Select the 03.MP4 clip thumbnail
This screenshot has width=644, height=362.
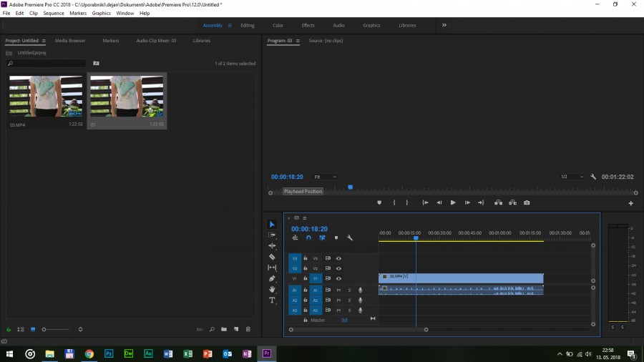click(x=45, y=96)
